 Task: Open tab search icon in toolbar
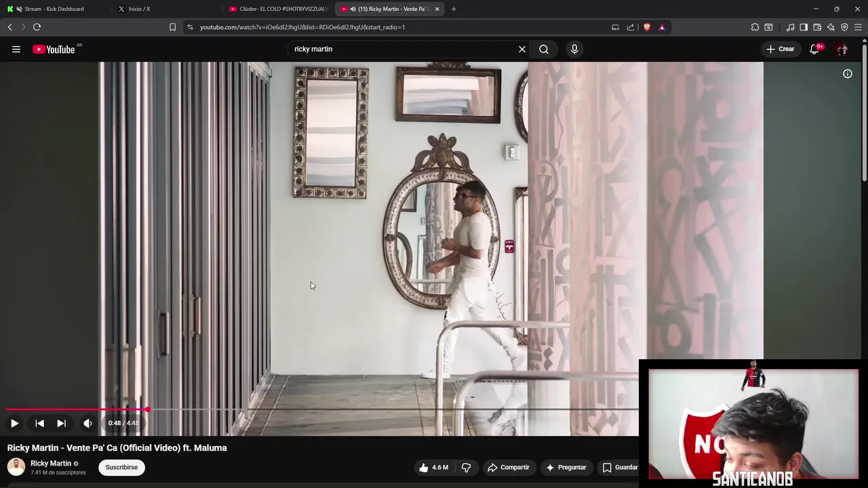point(768,27)
